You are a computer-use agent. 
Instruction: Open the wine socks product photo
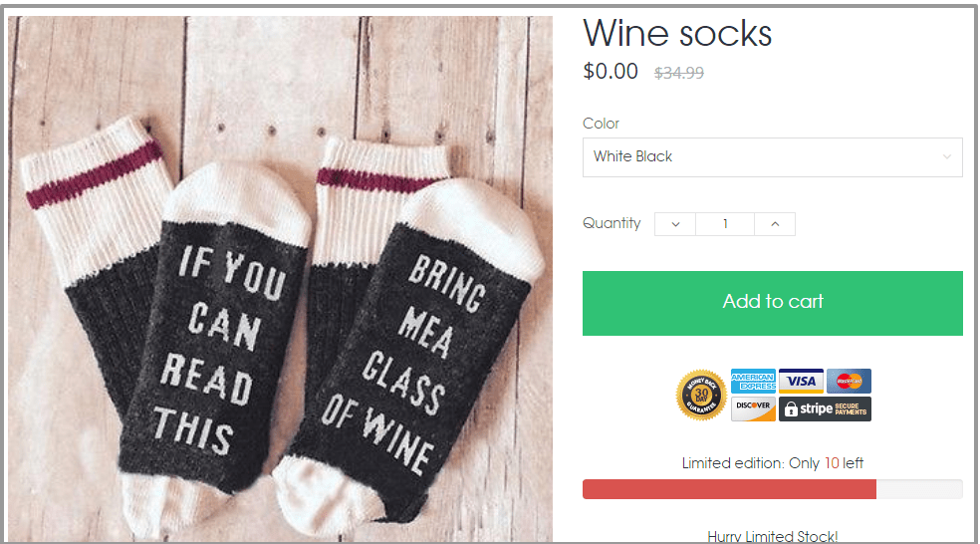[x=281, y=279]
